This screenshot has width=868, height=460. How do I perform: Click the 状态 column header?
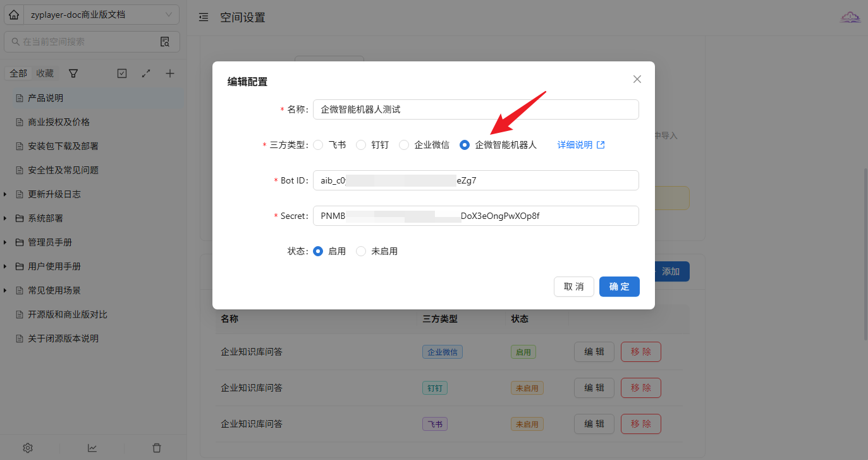click(x=520, y=319)
